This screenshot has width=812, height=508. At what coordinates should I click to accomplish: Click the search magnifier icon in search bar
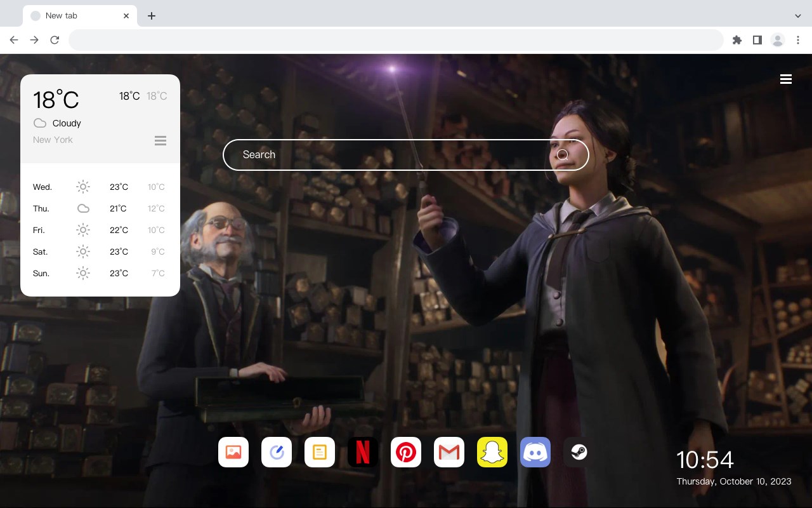(x=562, y=154)
